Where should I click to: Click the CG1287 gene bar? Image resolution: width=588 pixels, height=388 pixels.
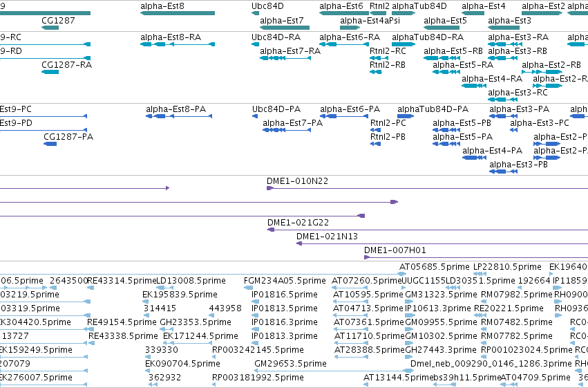(50, 28)
